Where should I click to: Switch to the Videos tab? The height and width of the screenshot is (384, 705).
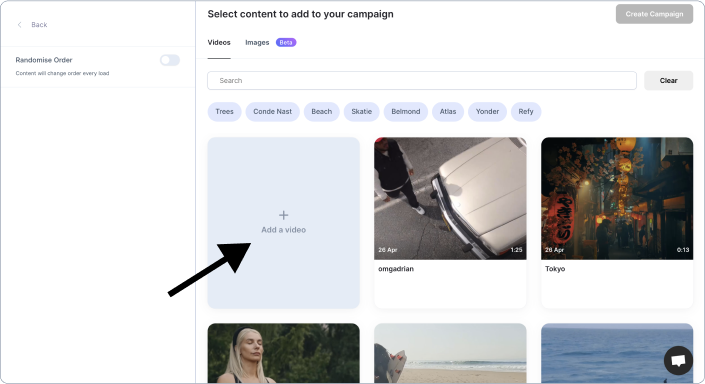219,42
